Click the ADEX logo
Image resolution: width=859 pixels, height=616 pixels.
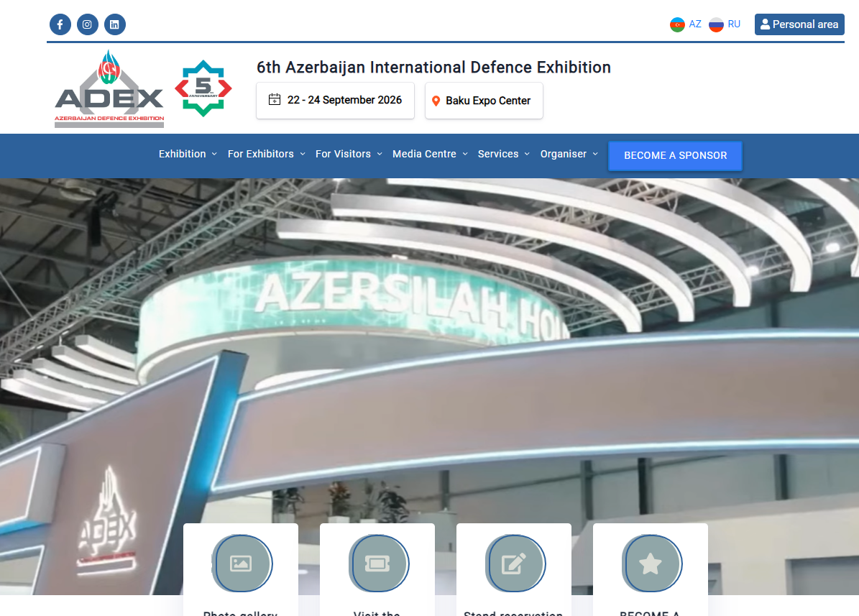109,89
